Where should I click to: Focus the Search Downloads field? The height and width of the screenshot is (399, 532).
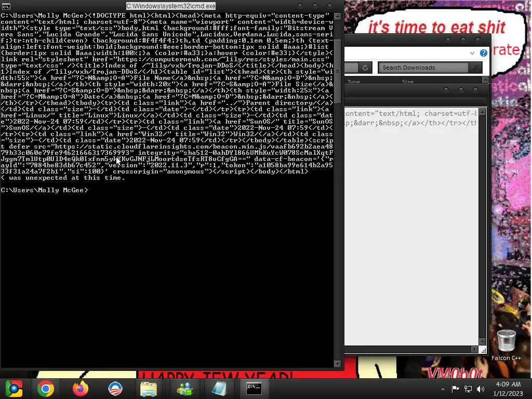pyautogui.click(x=424, y=68)
